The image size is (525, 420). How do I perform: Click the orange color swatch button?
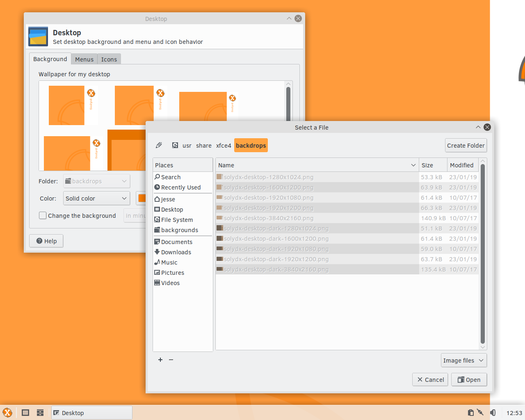[142, 198]
